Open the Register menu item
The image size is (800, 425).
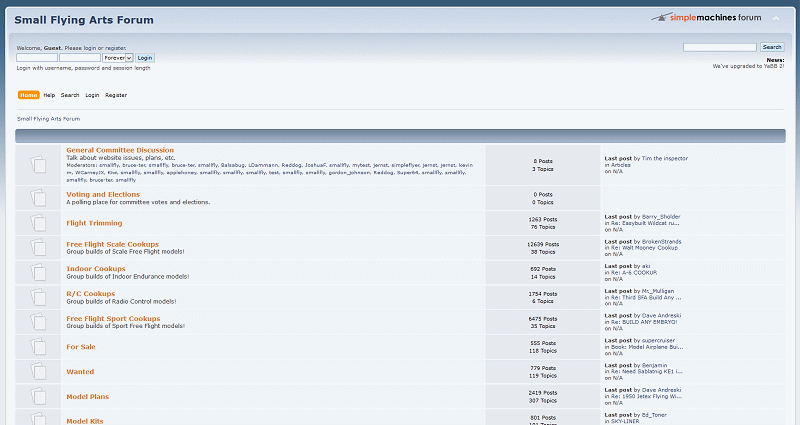coord(116,95)
